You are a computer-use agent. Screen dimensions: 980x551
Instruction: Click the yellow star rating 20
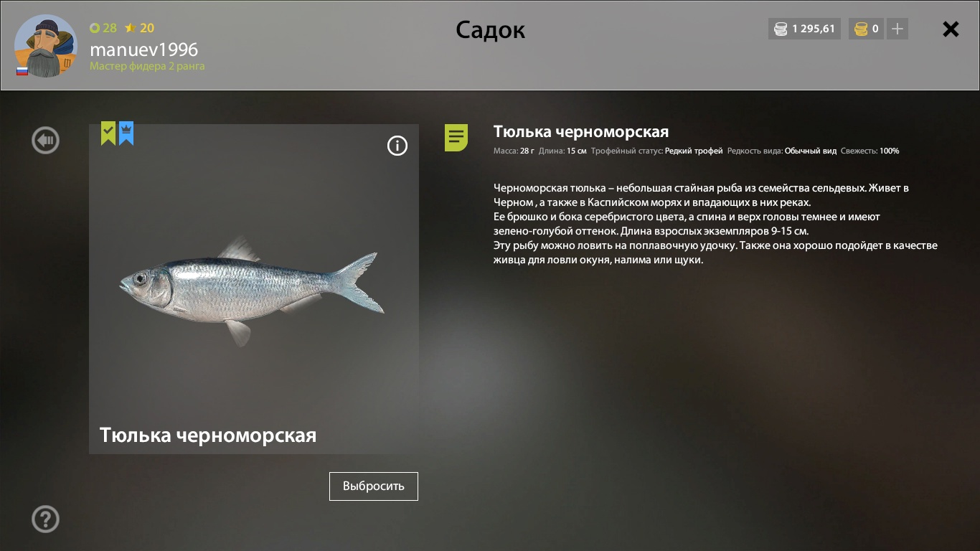click(x=139, y=28)
